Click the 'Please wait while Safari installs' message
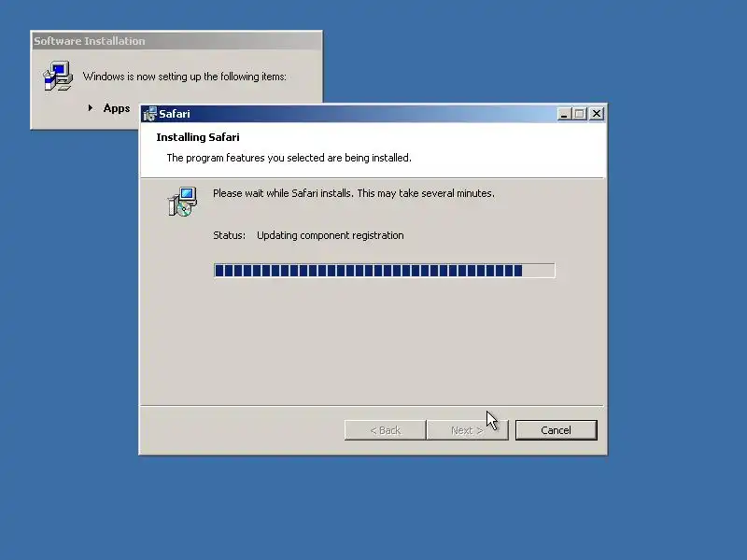Image resolution: width=747 pixels, height=560 pixels. pyautogui.click(x=354, y=193)
